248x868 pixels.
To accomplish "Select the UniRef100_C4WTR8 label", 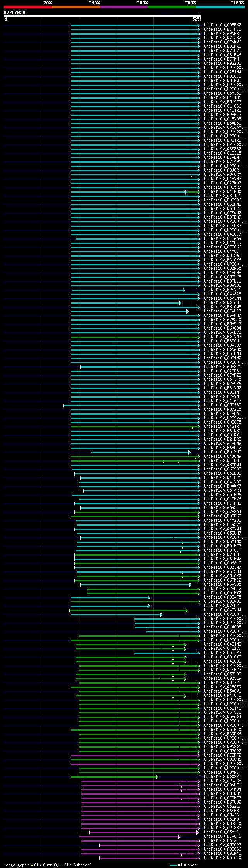I will (x=222, y=111).
